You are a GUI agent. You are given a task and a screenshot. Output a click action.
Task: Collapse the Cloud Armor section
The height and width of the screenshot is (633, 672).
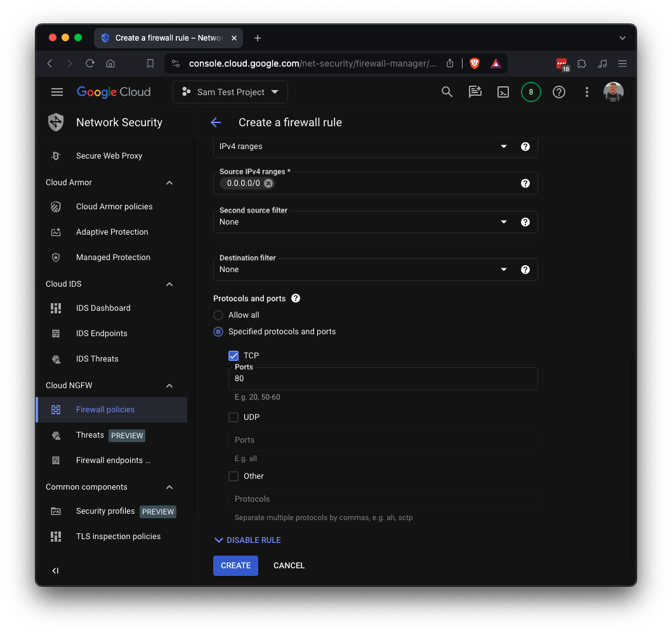point(169,183)
